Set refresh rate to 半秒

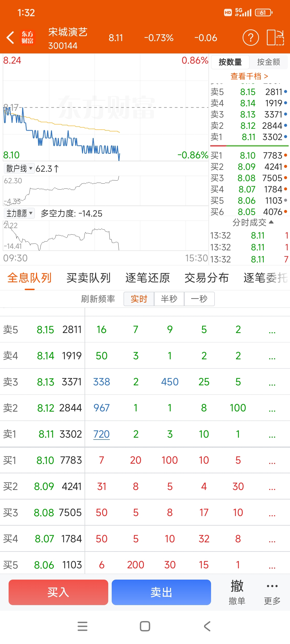[169, 299]
